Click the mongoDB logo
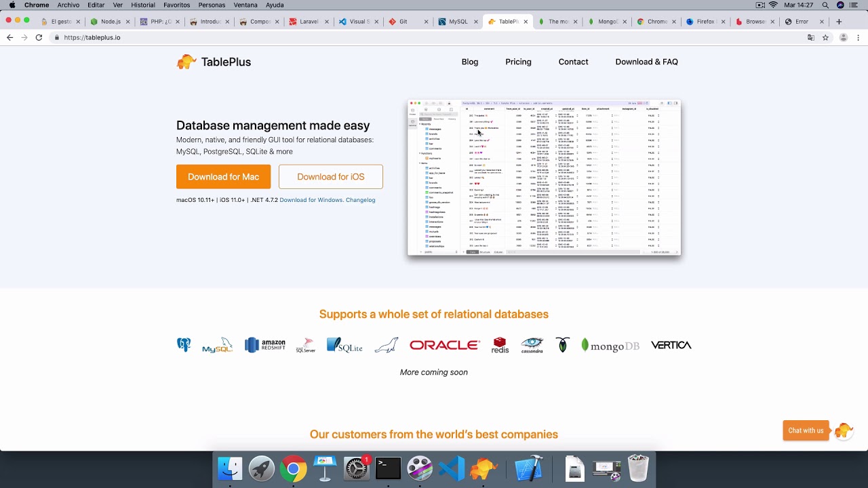The width and height of the screenshot is (868, 488). pyautogui.click(x=610, y=345)
